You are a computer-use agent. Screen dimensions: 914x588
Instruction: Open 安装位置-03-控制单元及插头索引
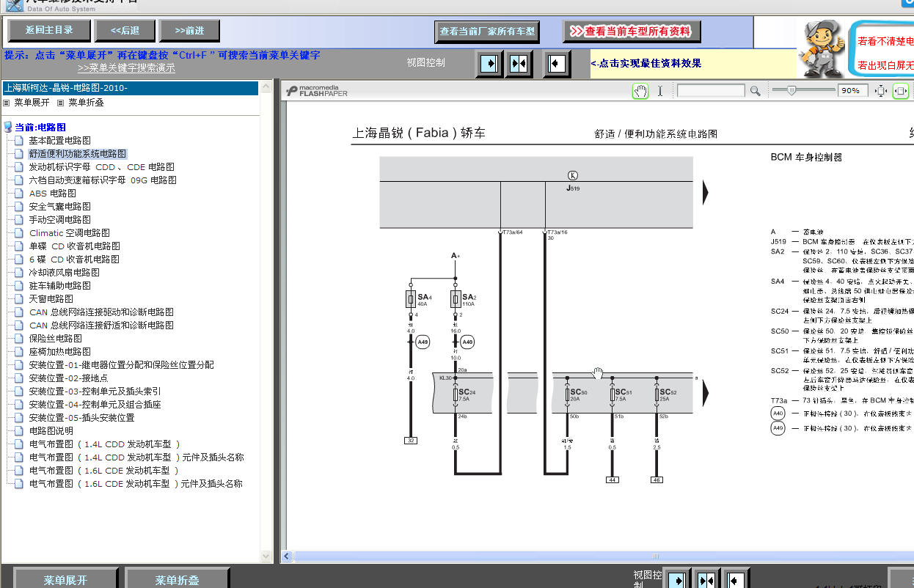(95, 392)
